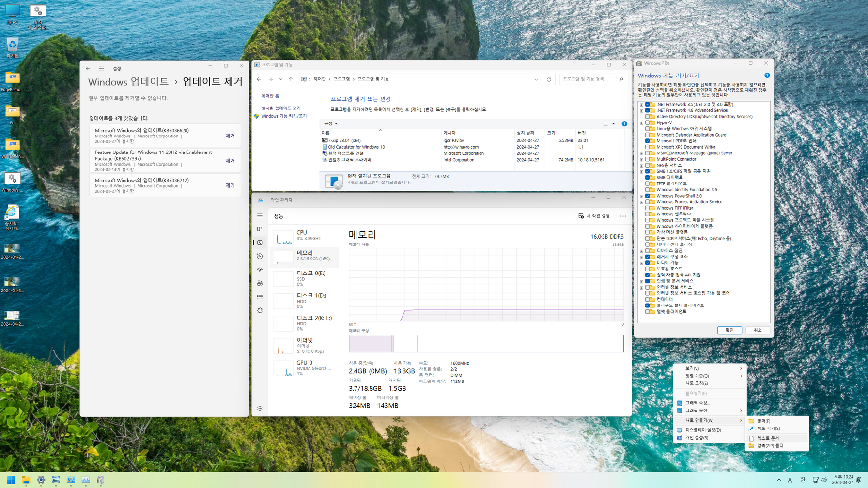Remove update KB5036212 via 제거

point(230,186)
